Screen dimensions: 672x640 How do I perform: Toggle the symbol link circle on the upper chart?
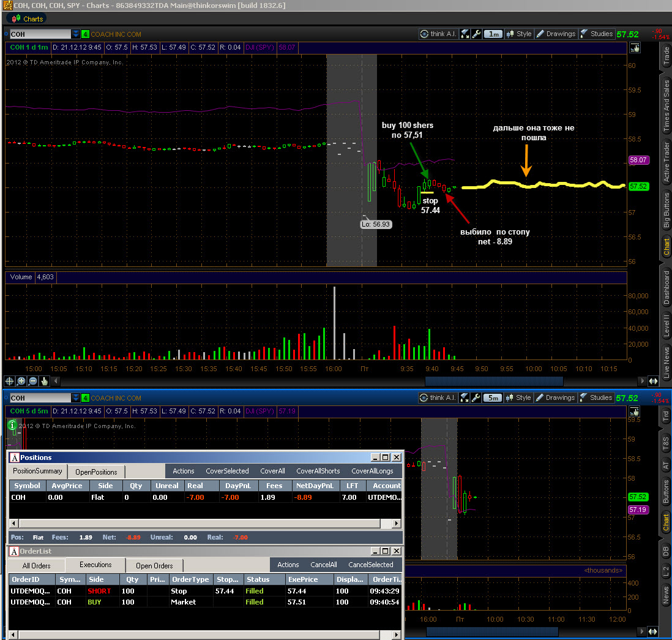pyautogui.click(x=6, y=34)
